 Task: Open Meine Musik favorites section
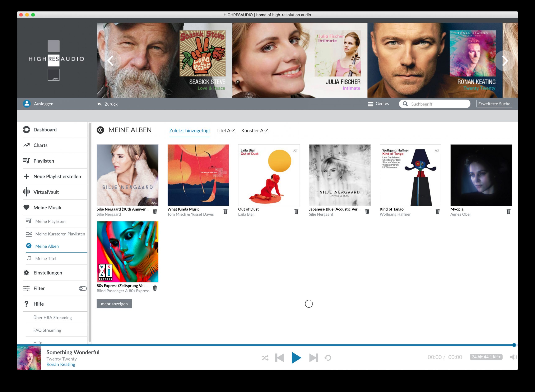pos(26,207)
